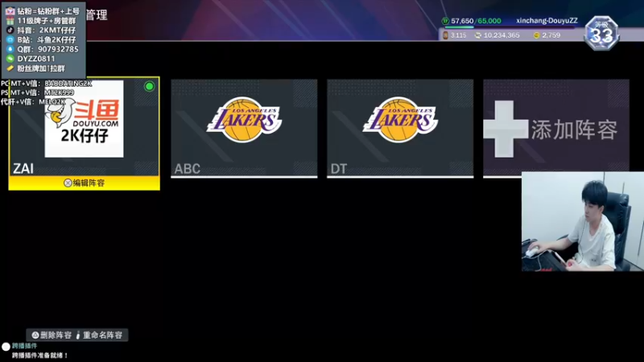
Task: Click the X button icon on 编辑阵容
Action: tap(68, 183)
